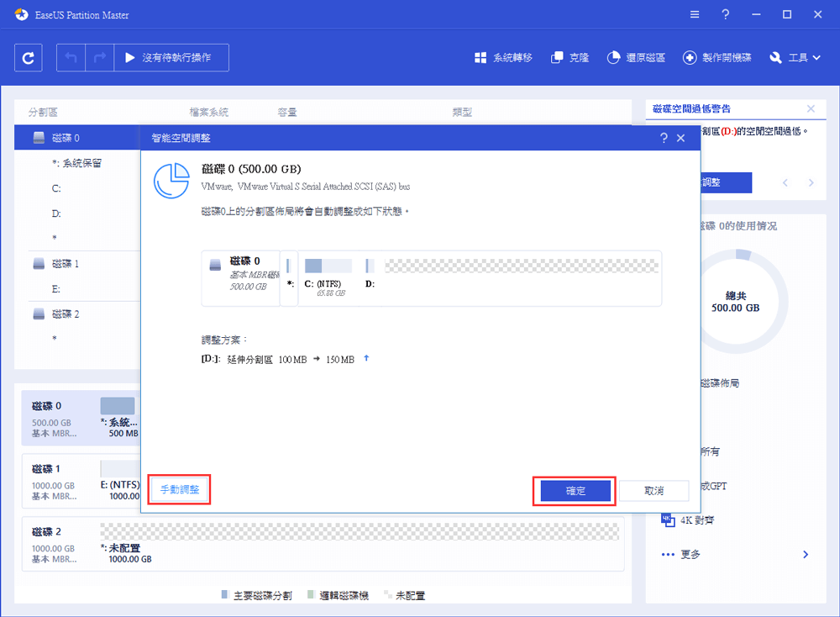
Task: Click the 類型 column header
Action: tap(462, 112)
